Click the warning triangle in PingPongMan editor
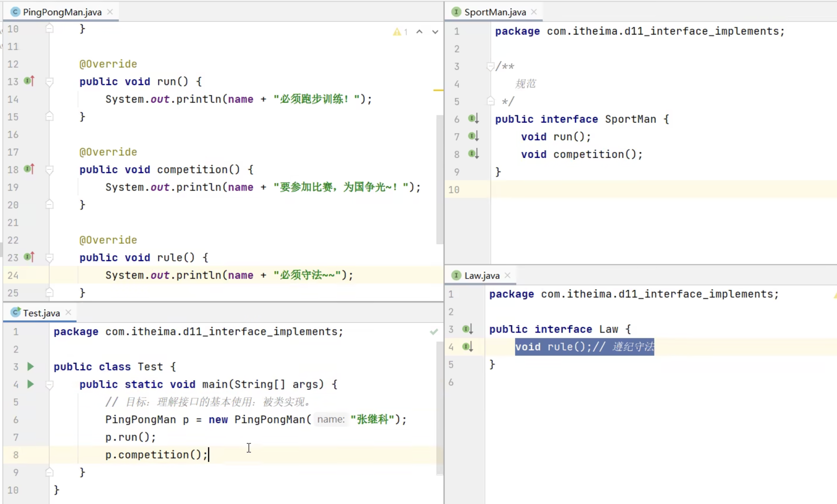Screen dimensions: 837x504 click(x=397, y=32)
